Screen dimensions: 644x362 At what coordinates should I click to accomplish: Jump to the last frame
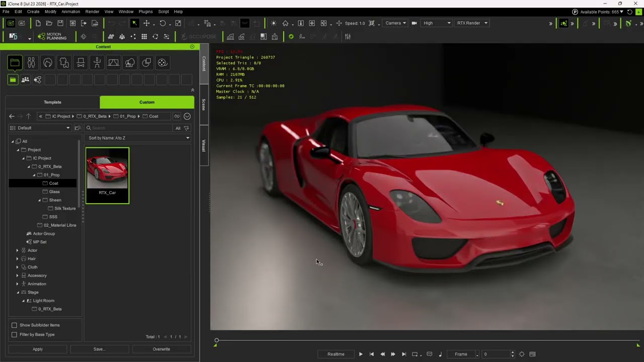click(x=404, y=354)
